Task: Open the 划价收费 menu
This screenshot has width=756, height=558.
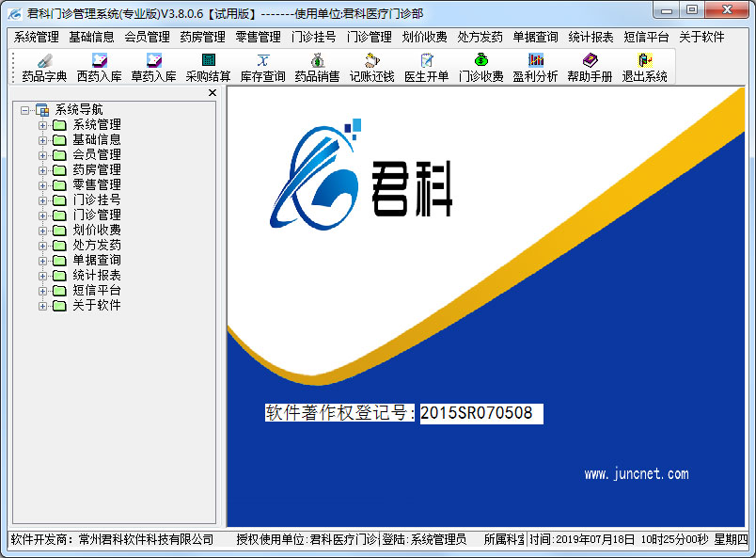Action: click(x=424, y=37)
